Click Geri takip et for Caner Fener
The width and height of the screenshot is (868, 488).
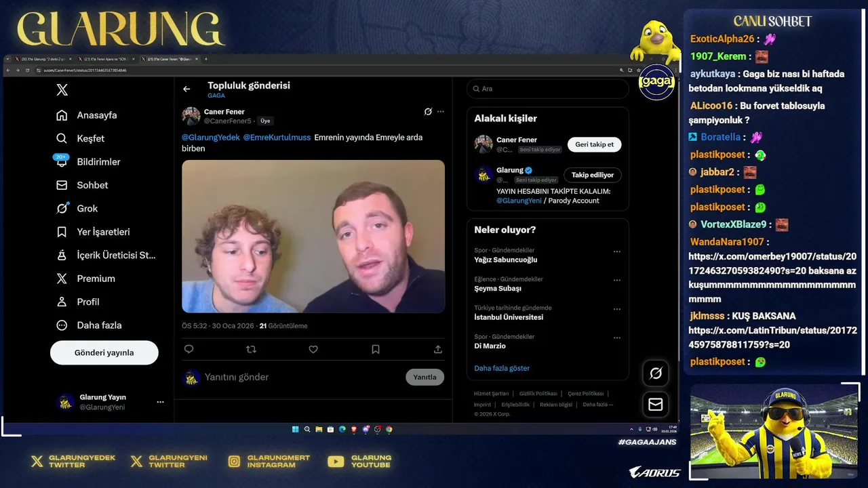[594, 144]
